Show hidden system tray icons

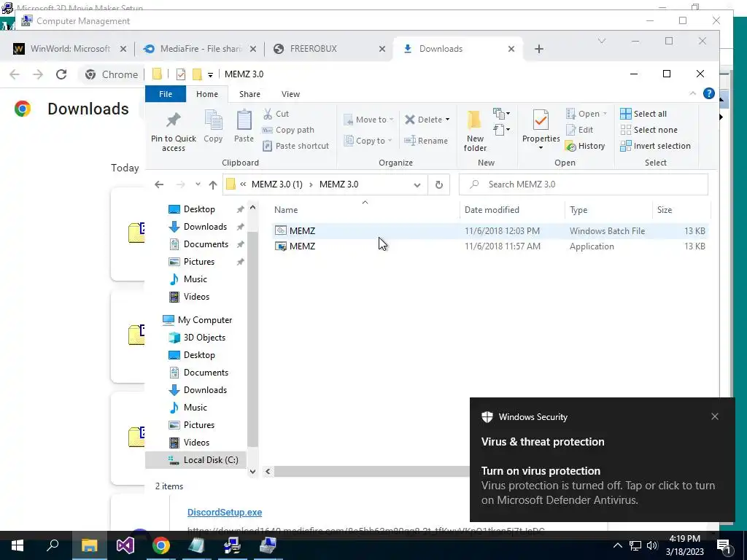click(617, 545)
